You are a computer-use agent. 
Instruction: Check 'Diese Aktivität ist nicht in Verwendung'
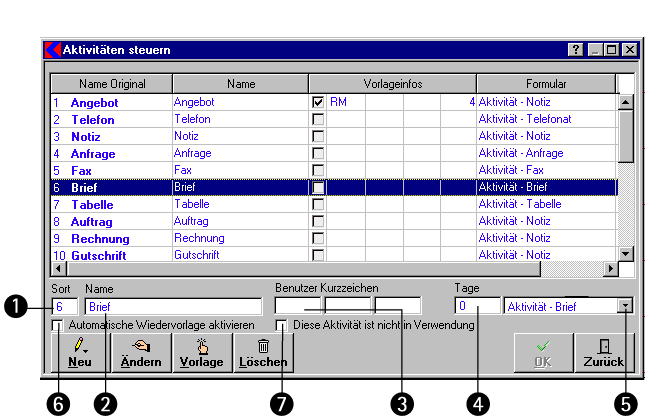pyautogui.click(x=283, y=325)
